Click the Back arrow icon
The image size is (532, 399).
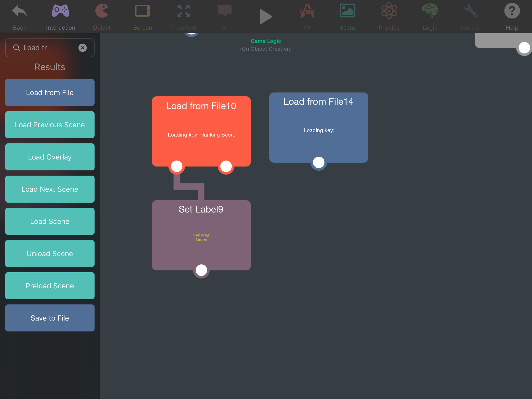coord(19,12)
